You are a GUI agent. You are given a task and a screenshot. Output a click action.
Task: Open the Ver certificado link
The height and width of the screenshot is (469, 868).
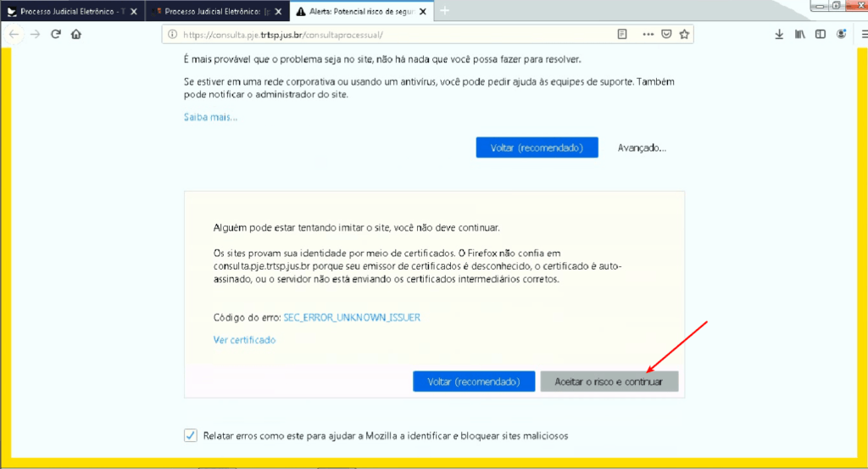click(244, 340)
